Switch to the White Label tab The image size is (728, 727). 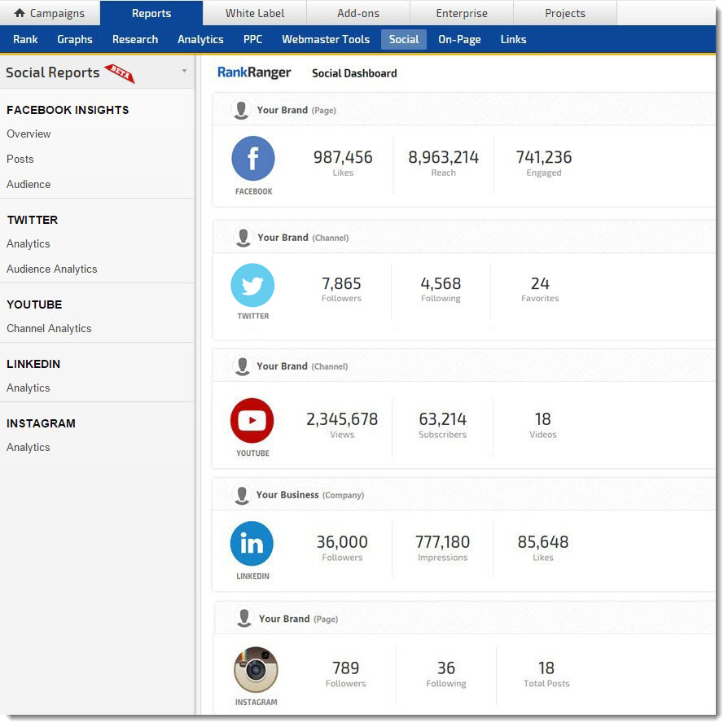pyautogui.click(x=254, y=13)
